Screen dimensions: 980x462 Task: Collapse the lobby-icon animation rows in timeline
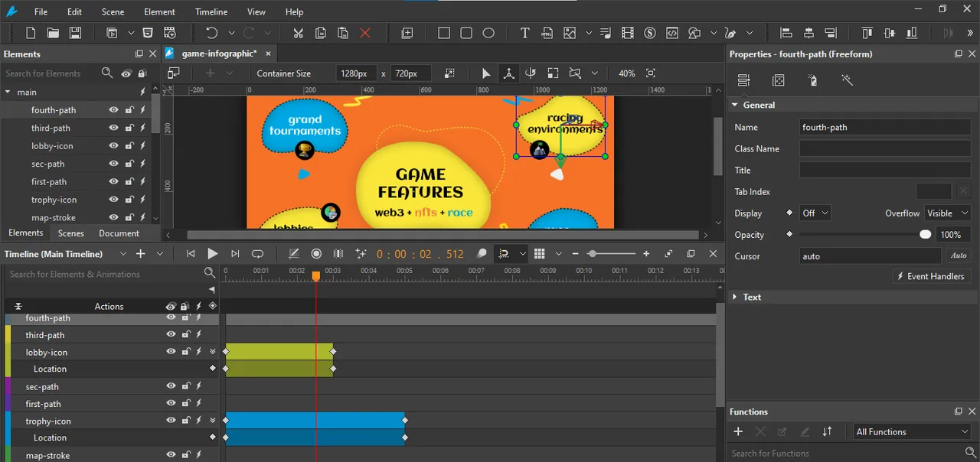tap(213, 352)
